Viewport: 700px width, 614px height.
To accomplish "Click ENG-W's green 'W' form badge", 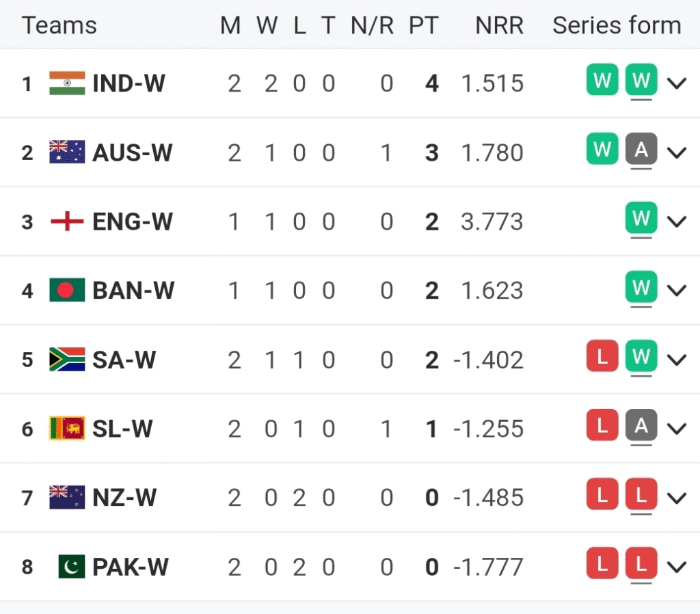I will point(641,219).
